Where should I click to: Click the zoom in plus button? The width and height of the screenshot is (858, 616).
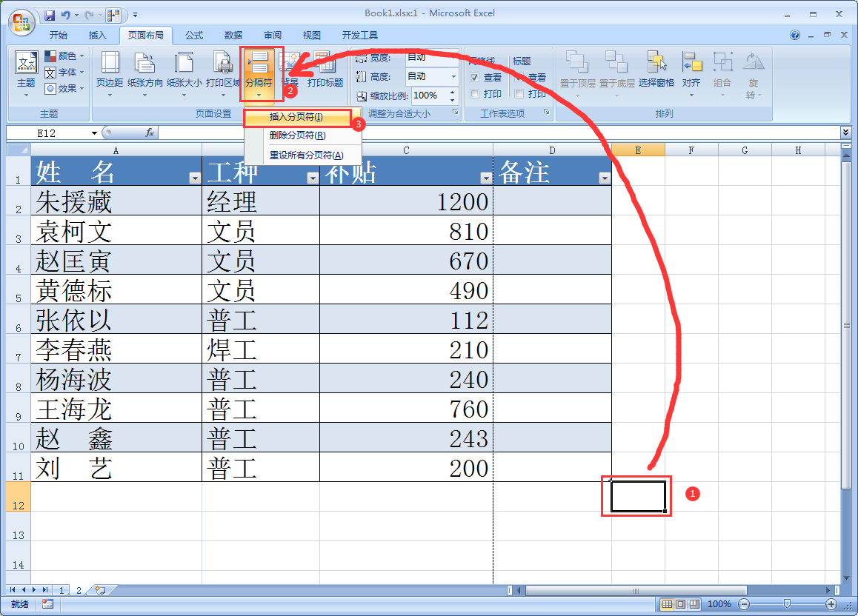831,604
